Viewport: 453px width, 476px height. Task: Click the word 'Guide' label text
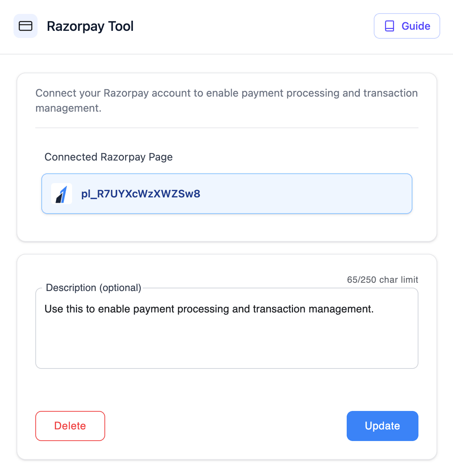tap(416, 26)
